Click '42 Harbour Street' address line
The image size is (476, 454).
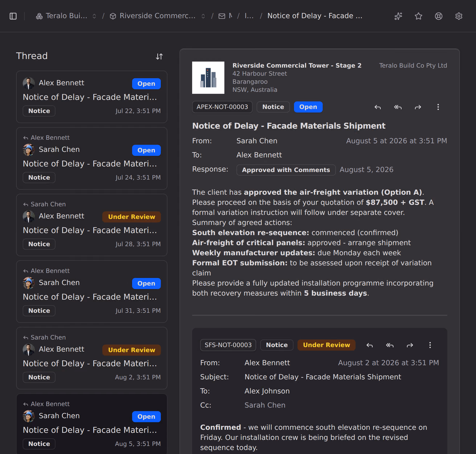(260, 74)
